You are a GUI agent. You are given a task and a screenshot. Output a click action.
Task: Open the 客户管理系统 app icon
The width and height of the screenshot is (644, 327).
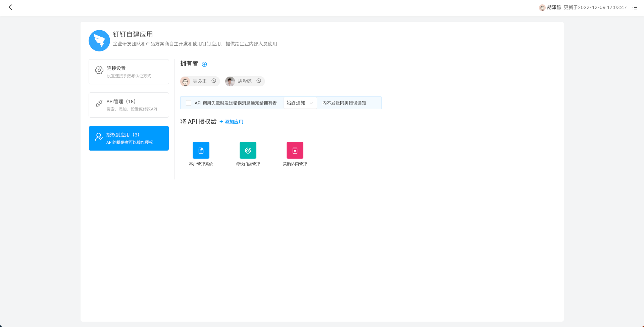[x=201, y=150]
